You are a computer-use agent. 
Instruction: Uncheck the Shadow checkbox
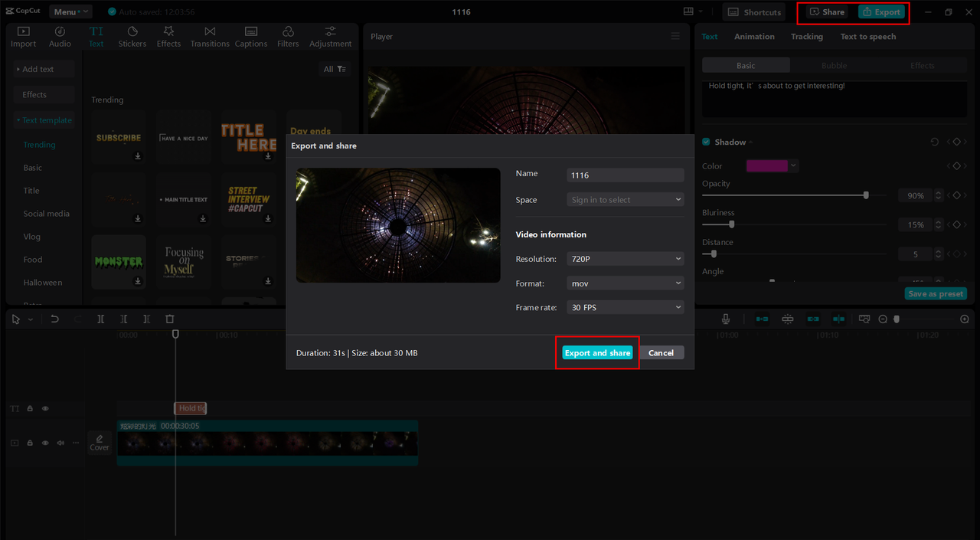[x=706, y=142]
